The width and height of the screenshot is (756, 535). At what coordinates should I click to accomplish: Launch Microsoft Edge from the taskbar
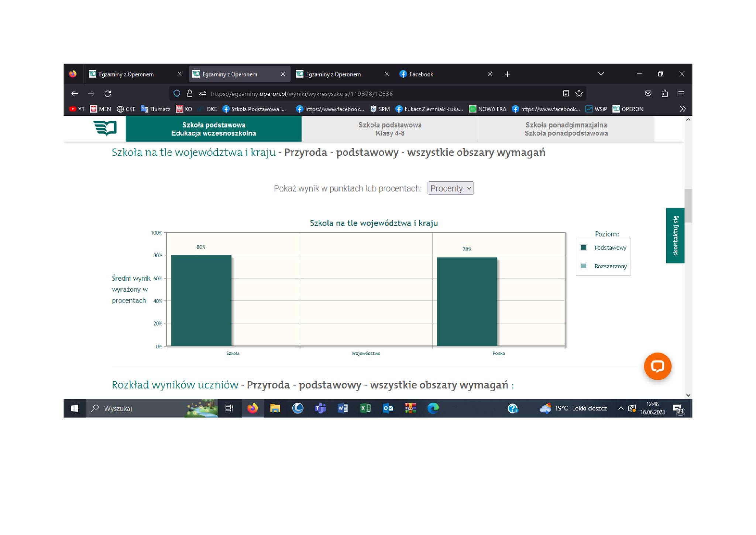tap(433, 408)
